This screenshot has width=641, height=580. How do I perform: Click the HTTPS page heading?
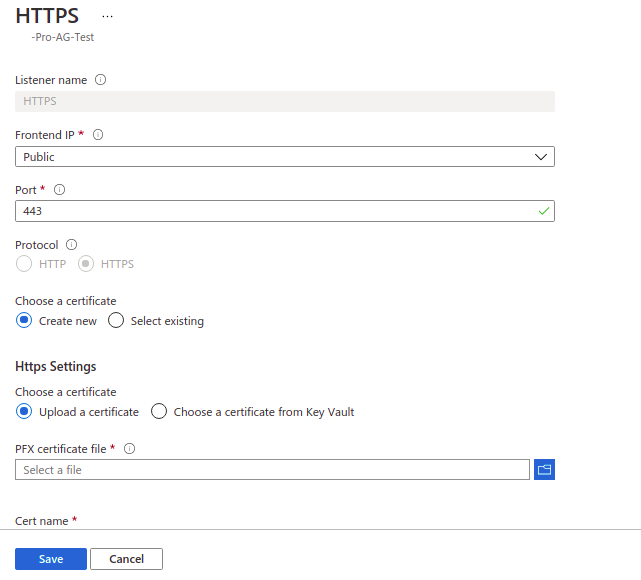click(47, 16)
